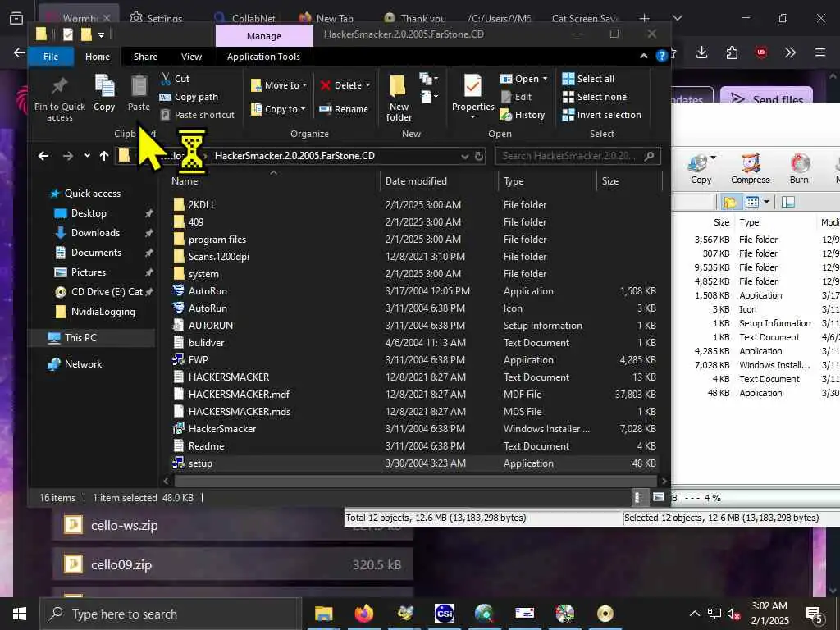Go up one folder level in Explorer
The image size is (840, 630).
[x=104, y=156]
